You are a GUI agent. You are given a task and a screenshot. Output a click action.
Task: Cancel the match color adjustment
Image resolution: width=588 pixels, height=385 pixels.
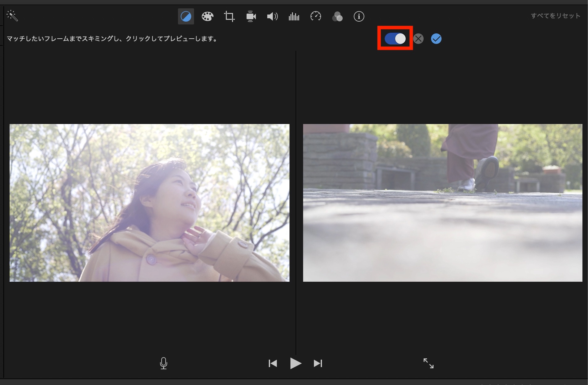[418, 39]
